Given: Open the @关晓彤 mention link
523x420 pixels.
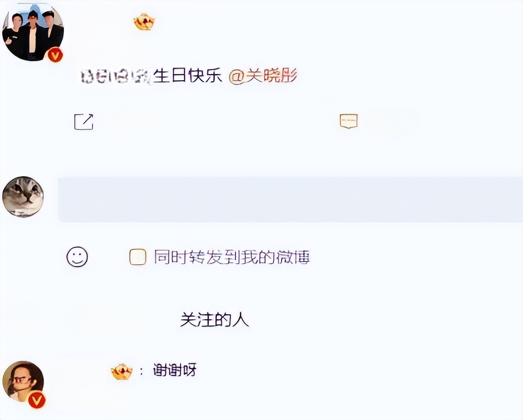Looking at the screenshot, I should [x=263, y=76].
